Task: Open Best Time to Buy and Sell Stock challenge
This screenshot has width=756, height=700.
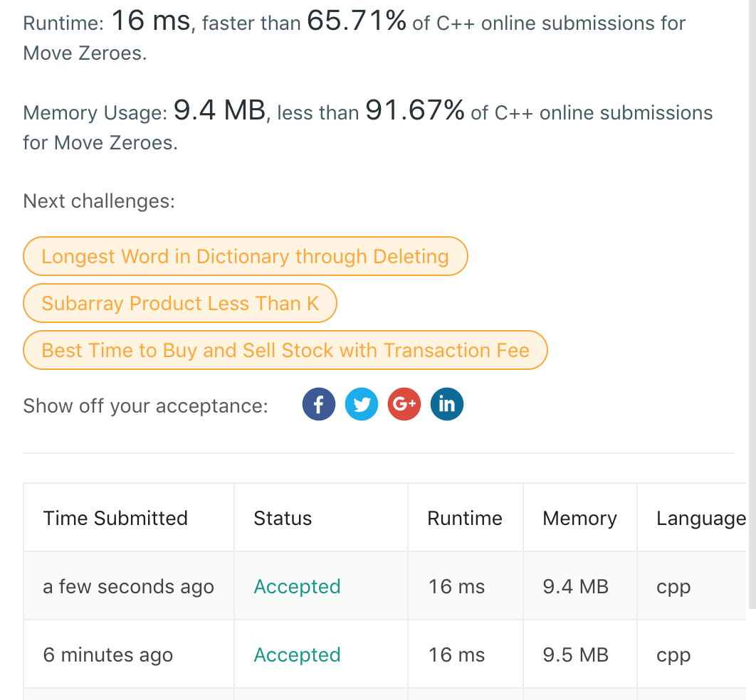Action: click(x=285, y=351)
